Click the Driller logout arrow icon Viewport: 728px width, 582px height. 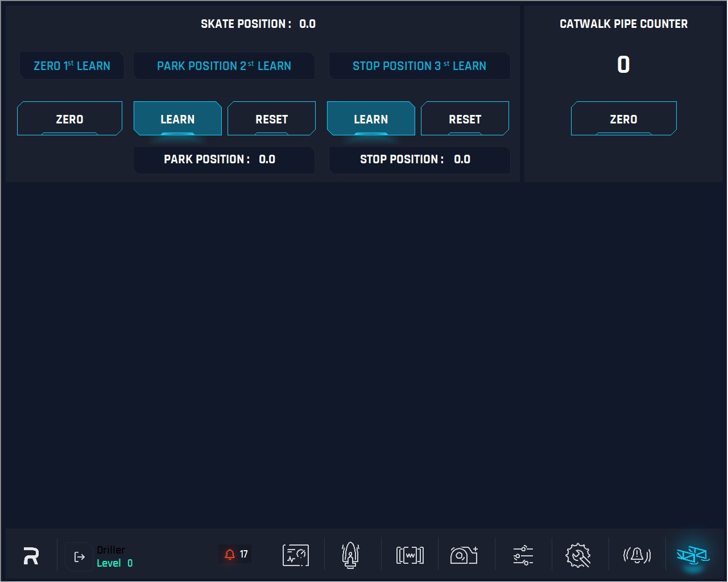click(80, 557)
